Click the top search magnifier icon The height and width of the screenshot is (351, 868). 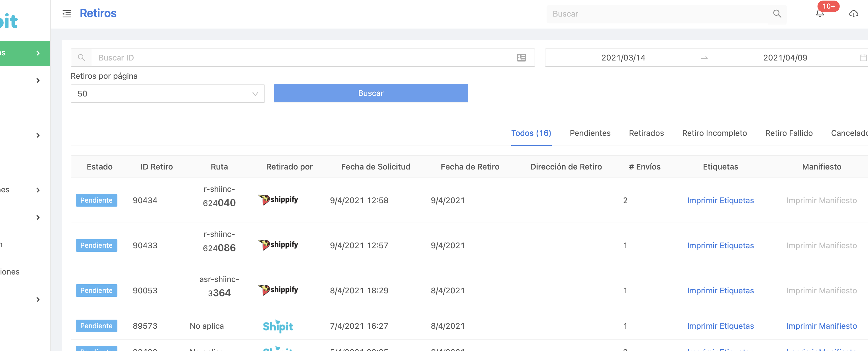coord(777,14)
